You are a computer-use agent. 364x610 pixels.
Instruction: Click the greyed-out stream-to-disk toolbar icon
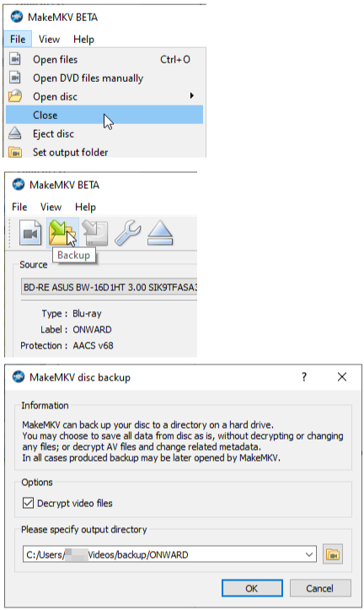click(94, 233)
